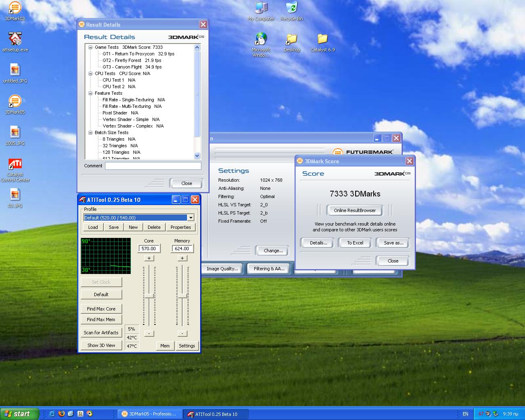Screen dimensions: 525x420
Task: Collapse the CPU Tests tree node
Action: coord(91,73)
